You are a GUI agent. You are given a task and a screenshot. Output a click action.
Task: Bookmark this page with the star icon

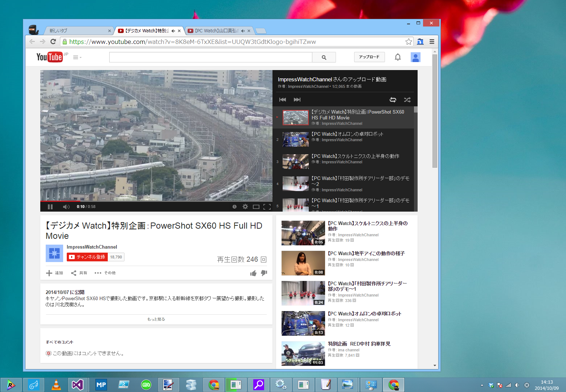(409, 42)
